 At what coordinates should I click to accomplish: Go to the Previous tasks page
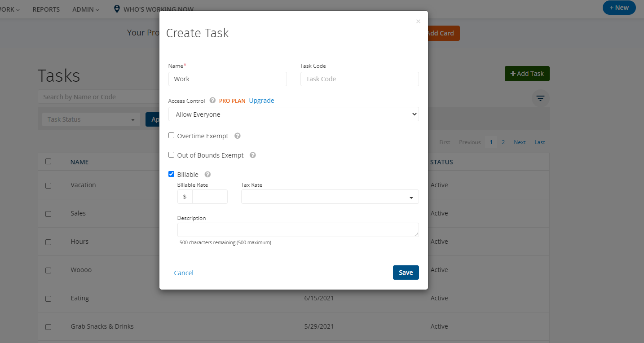[x=470, y=142]
